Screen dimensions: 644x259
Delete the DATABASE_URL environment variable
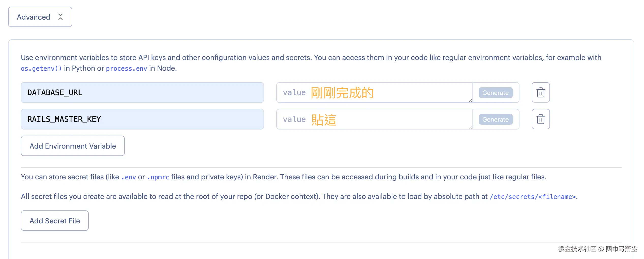(x=541, y=93)
